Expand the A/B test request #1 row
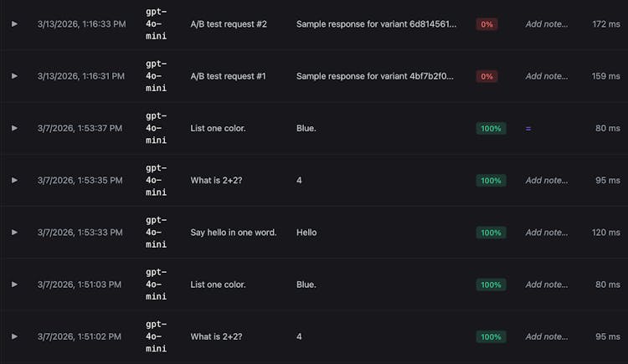Image resolution: width=628 pixels, height=364 pixels. pos(14,76)
